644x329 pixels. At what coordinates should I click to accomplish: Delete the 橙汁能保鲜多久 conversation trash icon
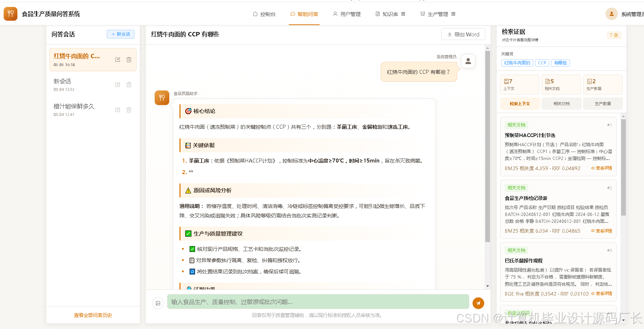129,110
